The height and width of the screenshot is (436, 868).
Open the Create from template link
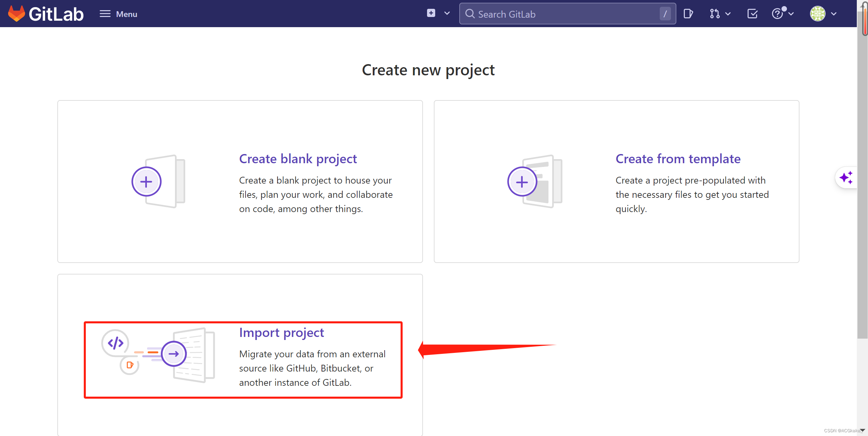(x=678, y=159)
